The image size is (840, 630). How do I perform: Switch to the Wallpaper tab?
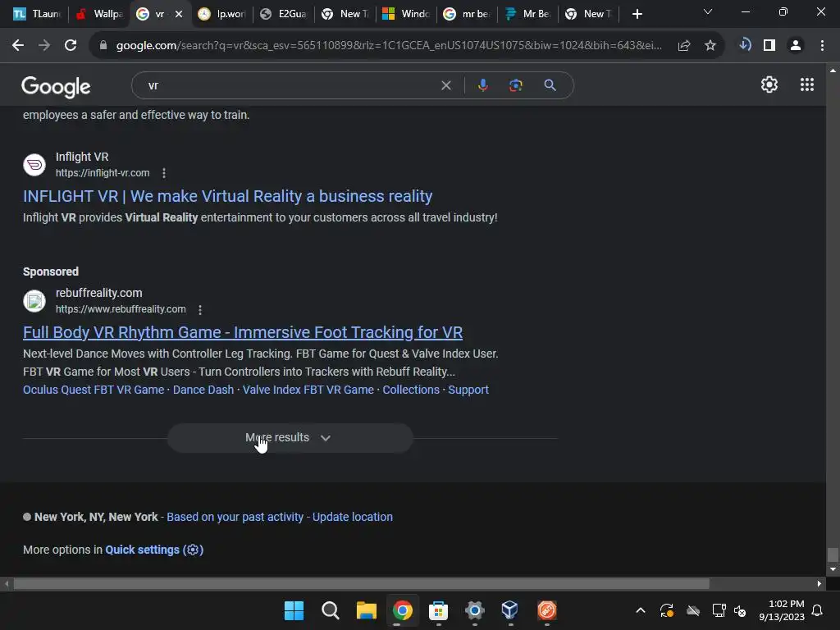(99, 14)
